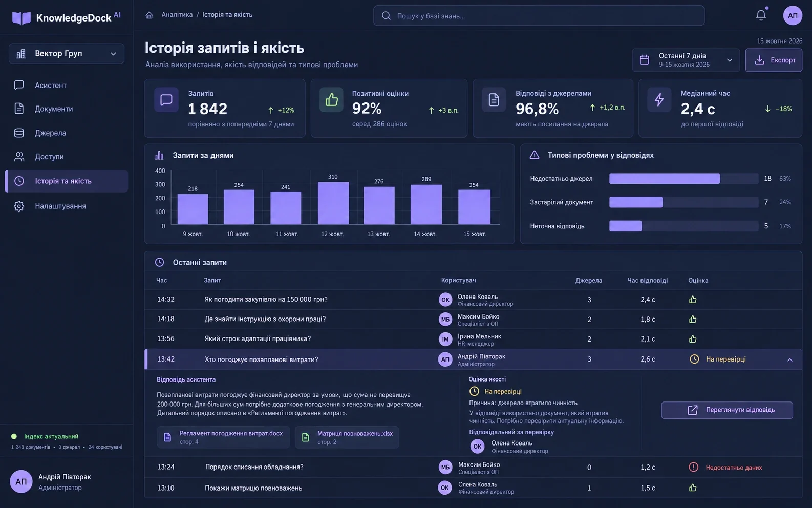Click the thumbs-up rating in the 14:32 row

693,300
